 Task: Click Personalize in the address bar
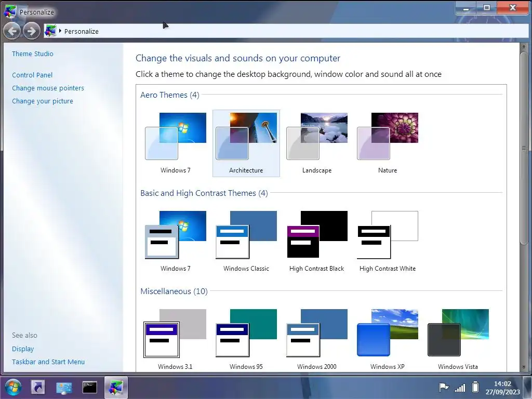(82, 31)
